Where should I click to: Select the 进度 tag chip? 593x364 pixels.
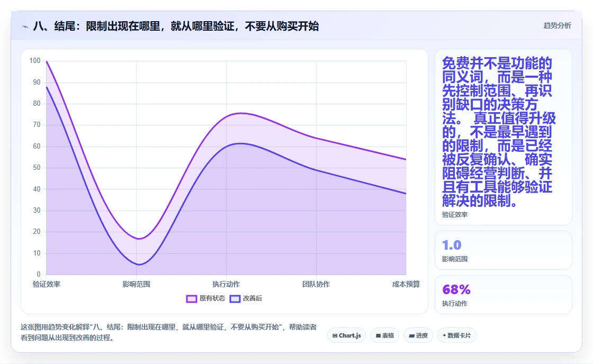click(x=418, y=335)
